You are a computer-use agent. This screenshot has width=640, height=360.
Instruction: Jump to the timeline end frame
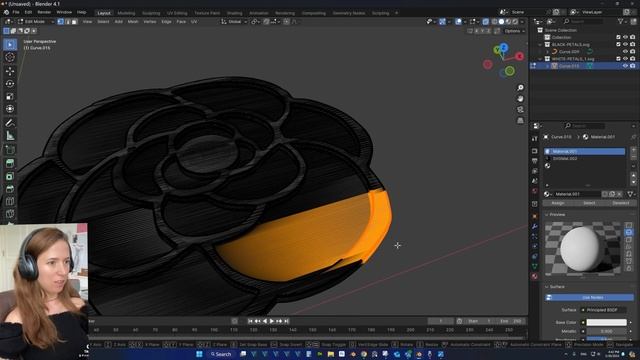[x=287, y=321]
